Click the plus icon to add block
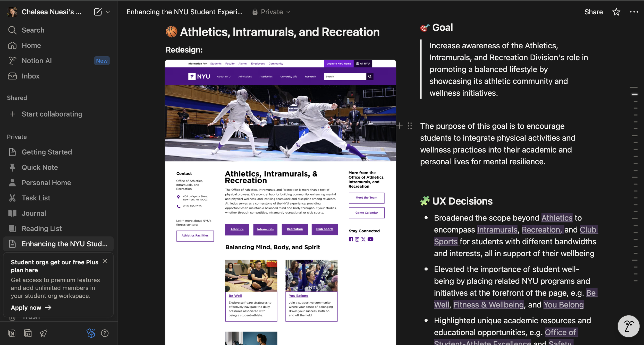 point(399,126)
